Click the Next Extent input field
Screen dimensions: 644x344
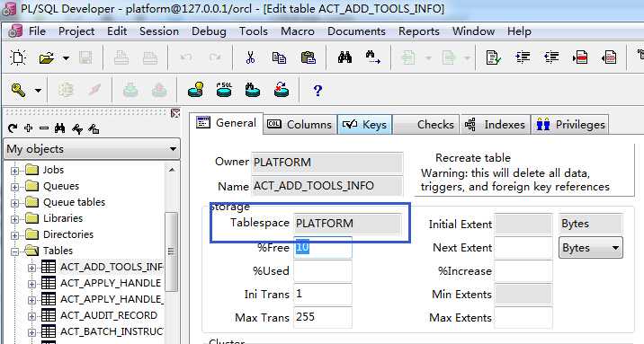[x=523, y=248]
